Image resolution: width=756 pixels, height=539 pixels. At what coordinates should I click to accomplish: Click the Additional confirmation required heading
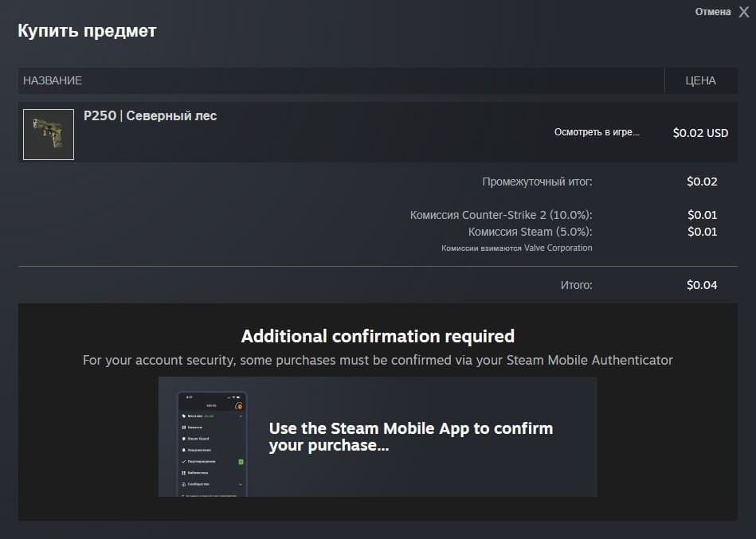click(x=378, y=336)
